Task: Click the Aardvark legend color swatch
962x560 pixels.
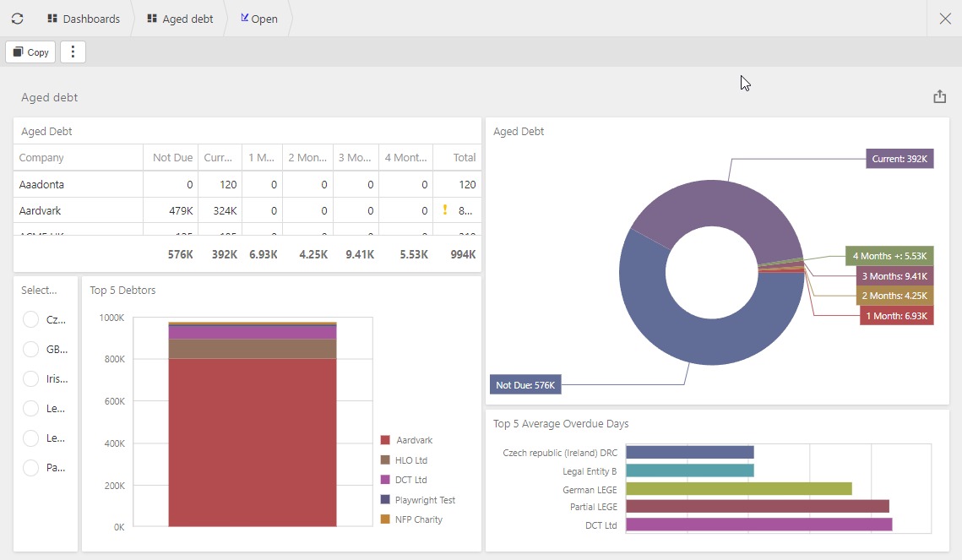Action: 385,440
